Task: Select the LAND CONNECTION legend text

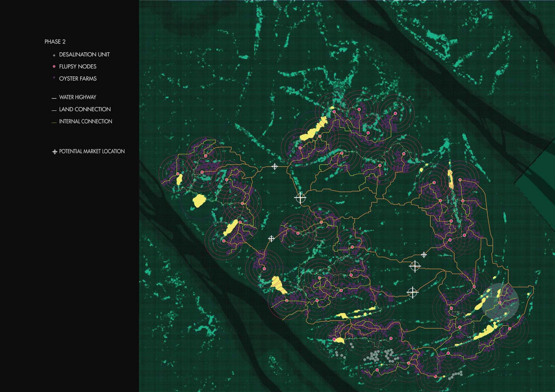Action: [x=85, y=109]
